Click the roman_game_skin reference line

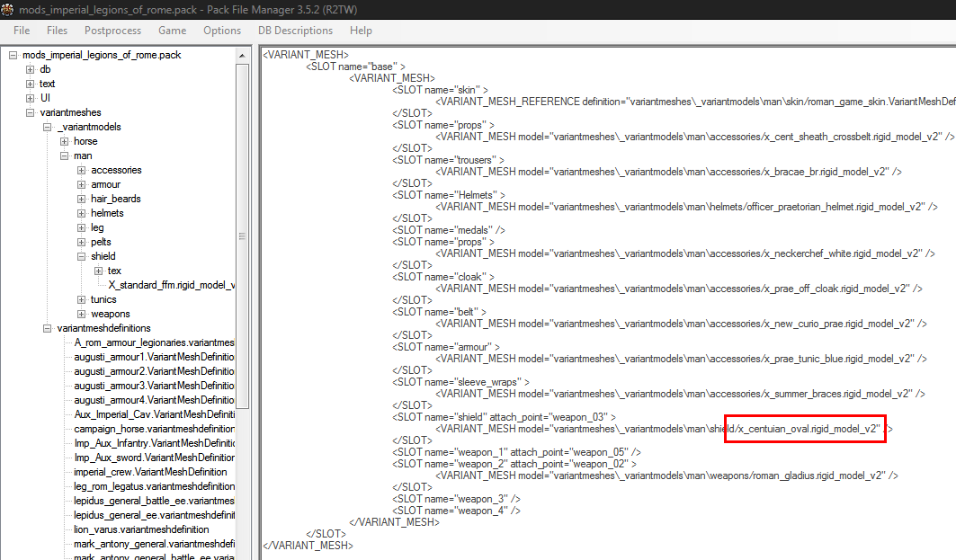(696, 102)
